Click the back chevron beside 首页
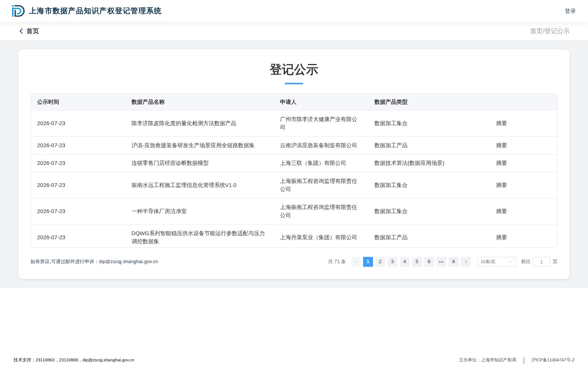This screenshot has width=588, height=368. click(x=21, y=31)
